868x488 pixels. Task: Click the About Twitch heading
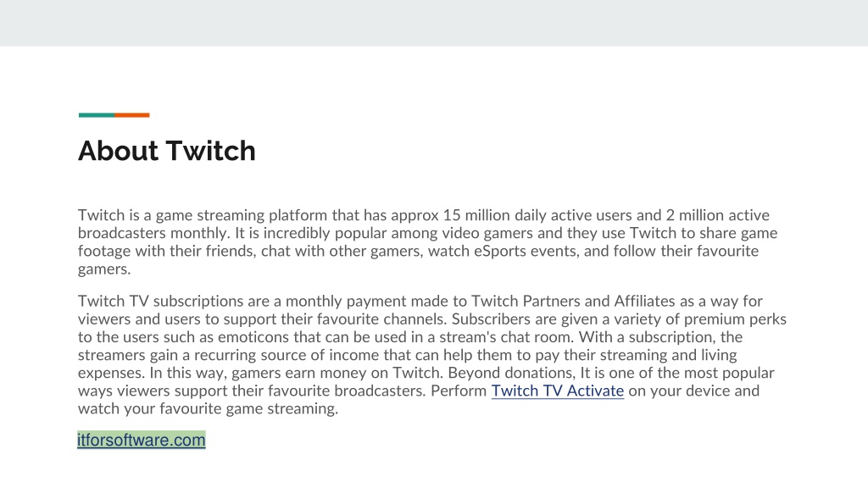point(167,151)
